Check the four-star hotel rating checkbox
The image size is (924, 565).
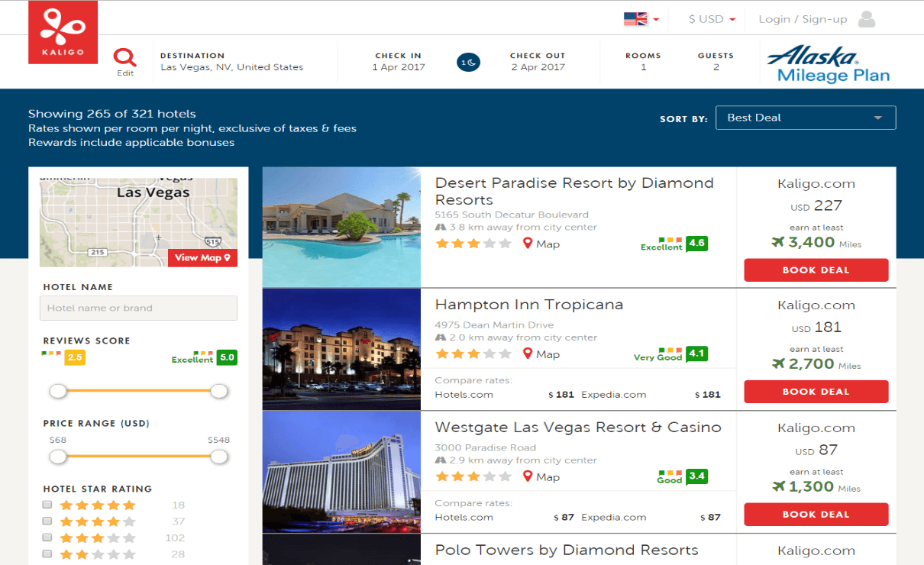coord(47,521)
